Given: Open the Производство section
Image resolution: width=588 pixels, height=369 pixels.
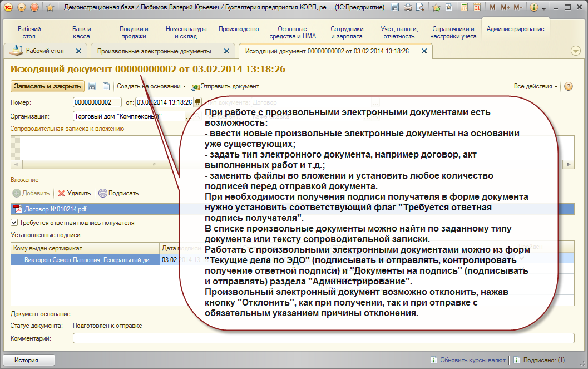Looking at the screenshot, I should pyautogui.click(x=239, y=29).
